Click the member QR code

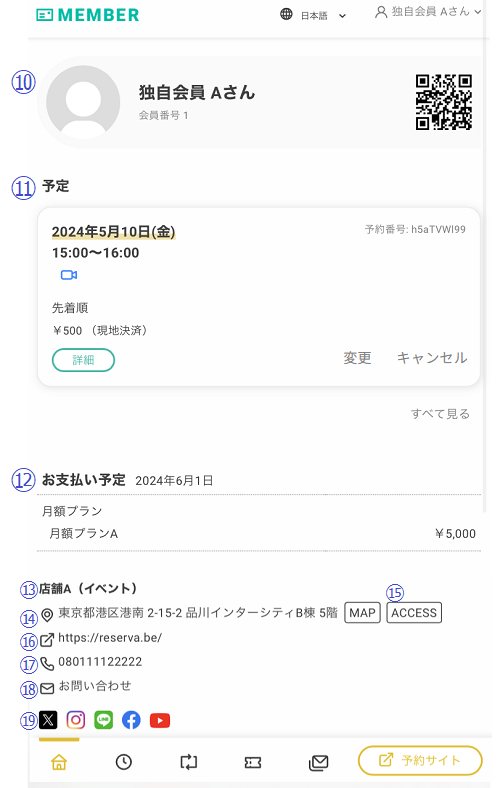[x=444, y=102]
